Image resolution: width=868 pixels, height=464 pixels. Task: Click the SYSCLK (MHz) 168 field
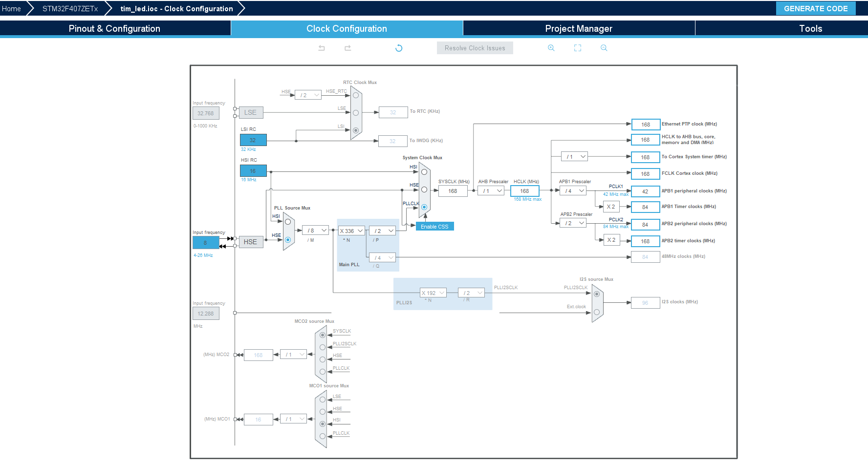(x=453, y=191)
